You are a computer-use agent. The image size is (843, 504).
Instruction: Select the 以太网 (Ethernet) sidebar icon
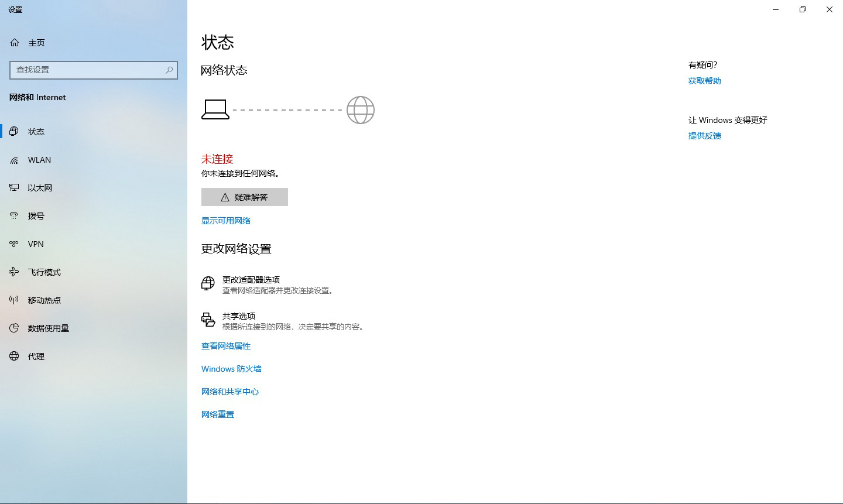click(14, 187)
